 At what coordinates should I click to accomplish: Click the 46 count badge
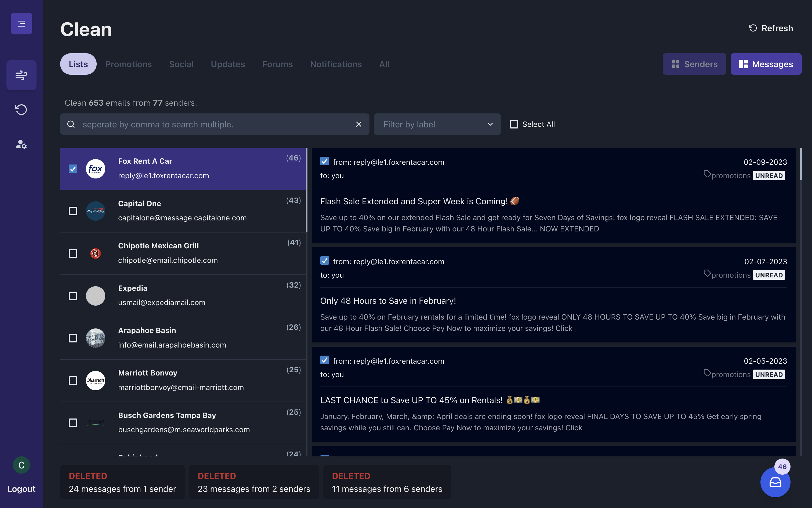[782, 466]
